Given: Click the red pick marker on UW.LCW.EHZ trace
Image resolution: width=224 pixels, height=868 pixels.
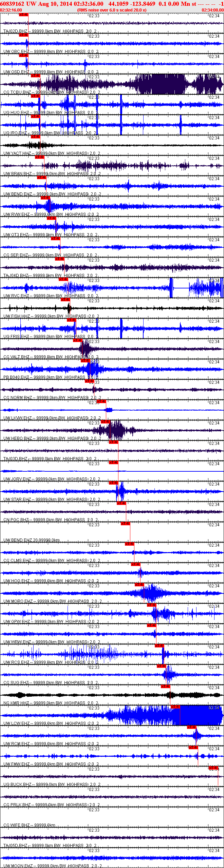Looking at the screenshot, I should click(175, 707).
